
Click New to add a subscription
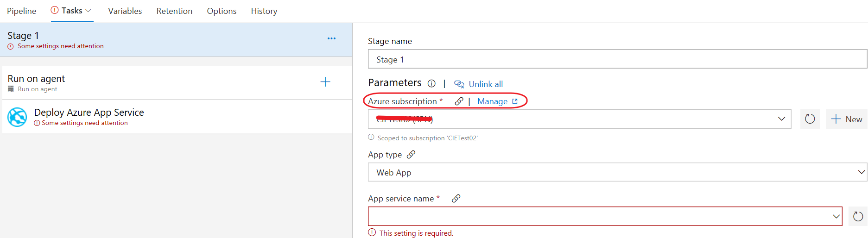[x=847, y=119]
